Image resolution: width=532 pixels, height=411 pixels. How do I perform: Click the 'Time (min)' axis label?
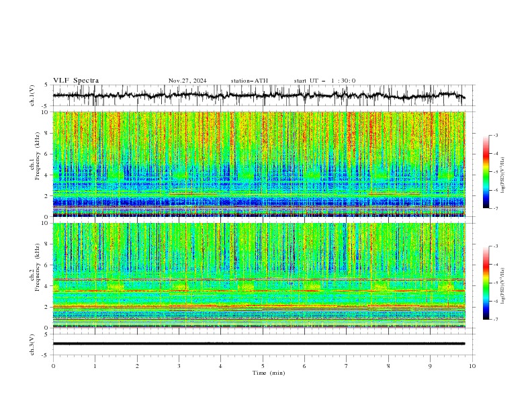(x=269, y=373)
